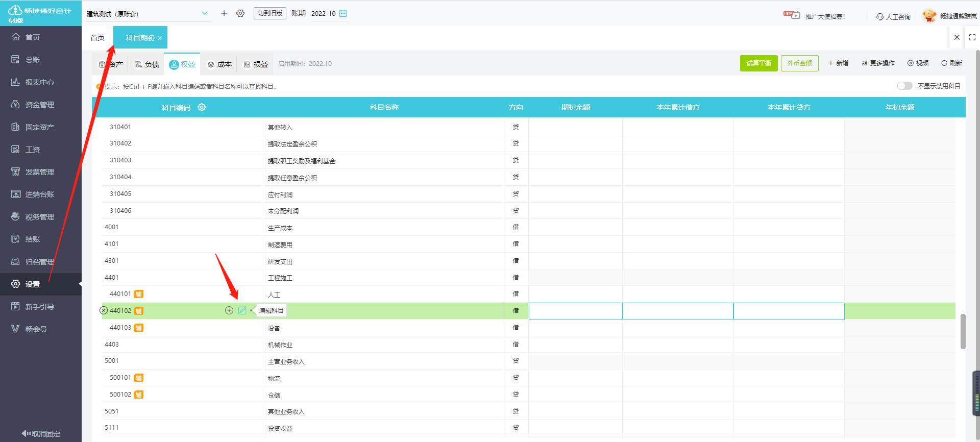The image size is (980, 442).
Task: Click the 外币金额 button
Action: (x=799, y=63)
